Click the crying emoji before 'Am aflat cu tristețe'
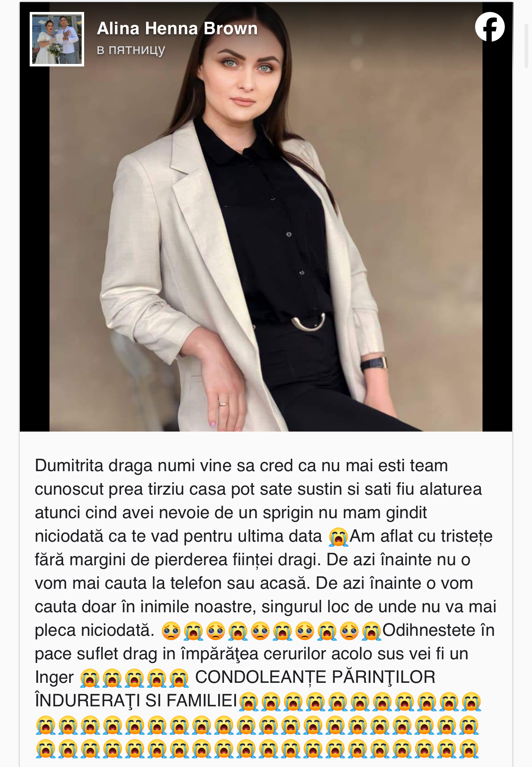This screenshot has width=532, height=767. [x=338, y=537]
